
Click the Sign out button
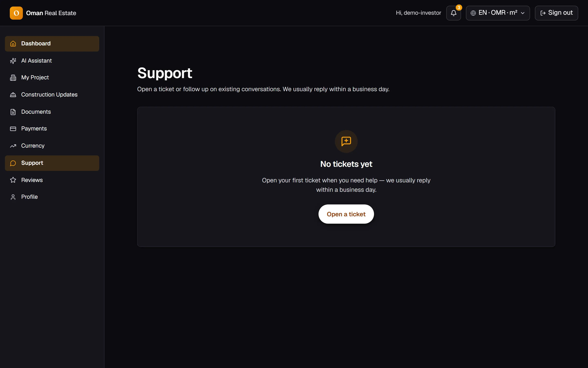(x=556, y=13)
